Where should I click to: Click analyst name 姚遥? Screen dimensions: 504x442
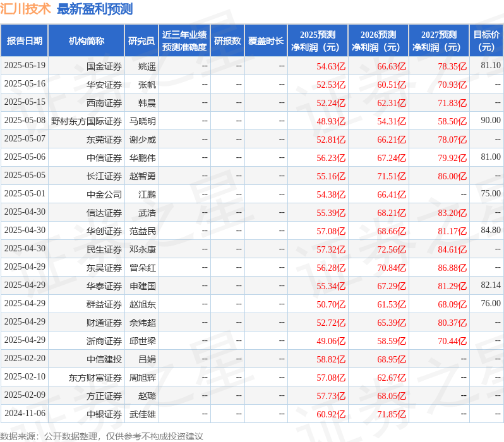147,66
